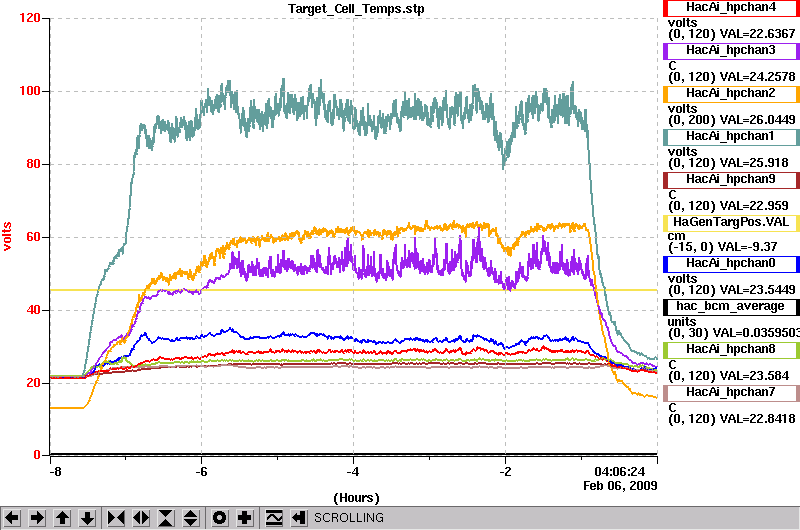The height and width of the screenshot is (530, 800).
Task: Select the HacAi_hpchan2 legend entry
Action: [731, 93]
